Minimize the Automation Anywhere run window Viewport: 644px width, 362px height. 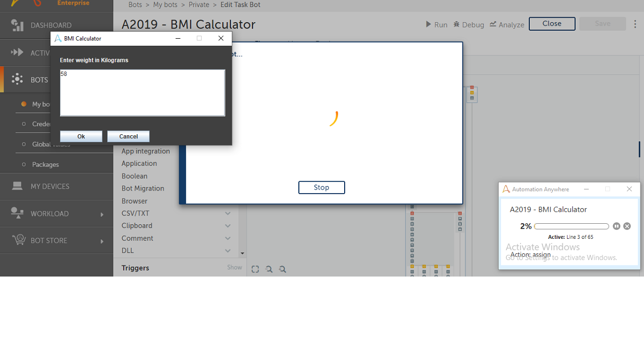586,189
